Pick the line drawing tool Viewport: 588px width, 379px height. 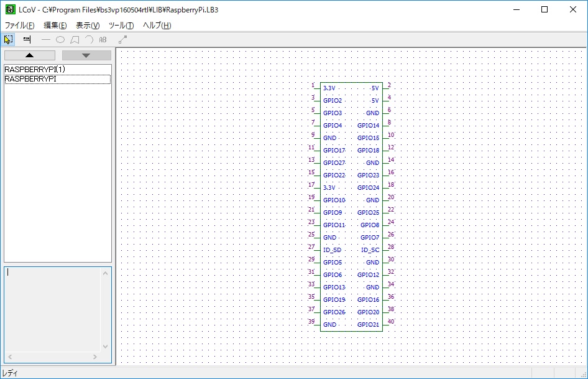point(46,39)
